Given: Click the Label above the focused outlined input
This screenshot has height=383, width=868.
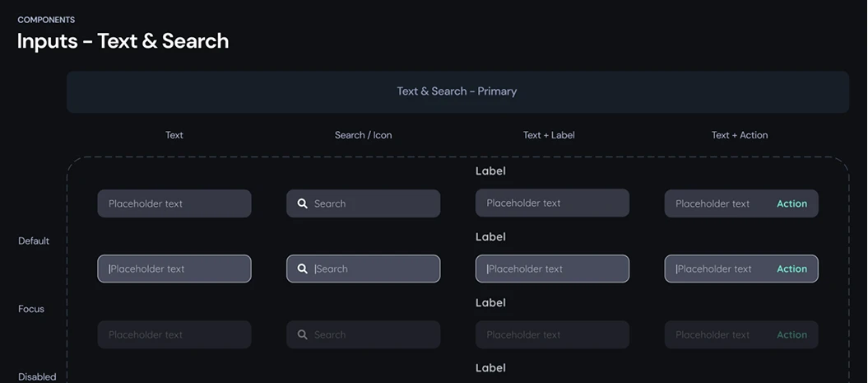Looking at the screenshot, I should coord(490,236).
